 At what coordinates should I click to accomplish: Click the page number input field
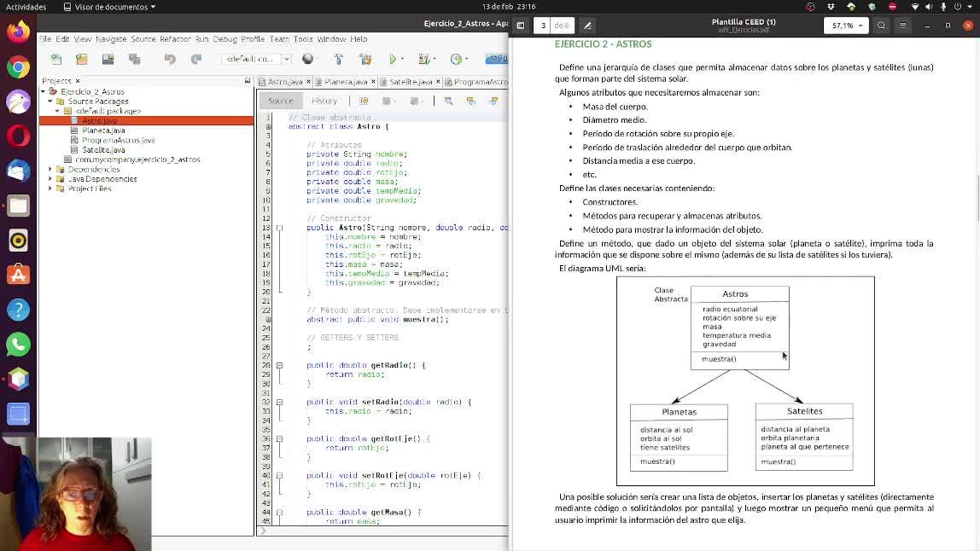(543, 26)
